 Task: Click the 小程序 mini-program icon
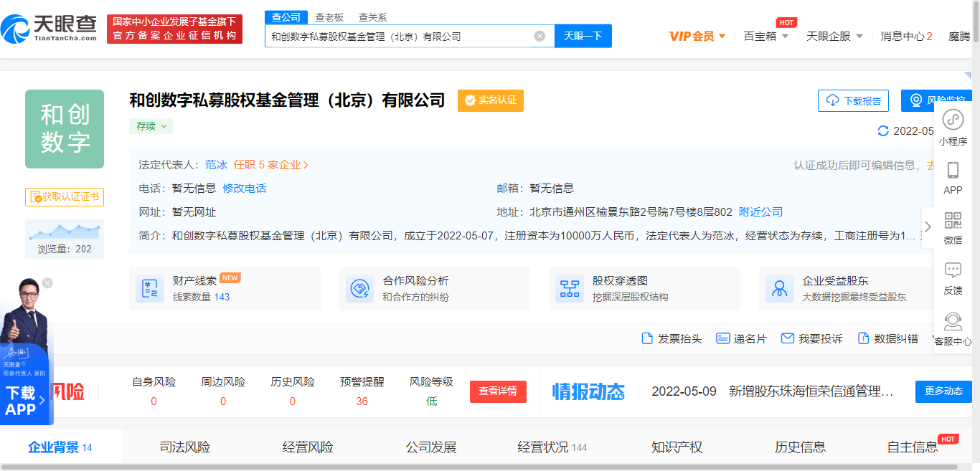(953, 120)
